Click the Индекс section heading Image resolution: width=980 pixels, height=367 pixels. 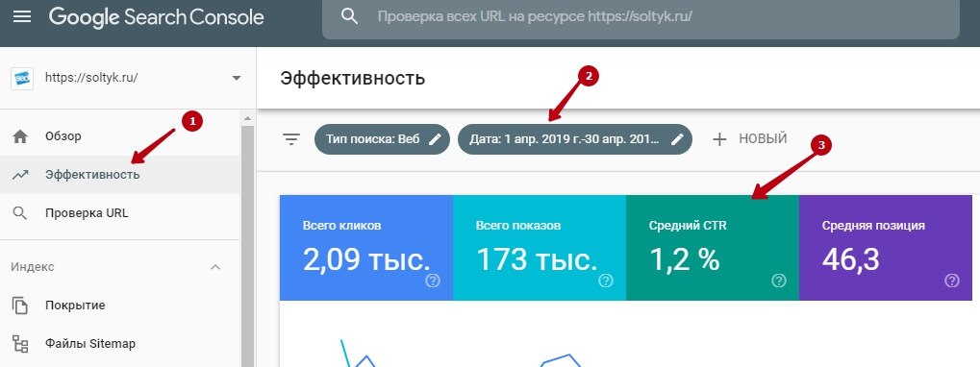point(33,267)
